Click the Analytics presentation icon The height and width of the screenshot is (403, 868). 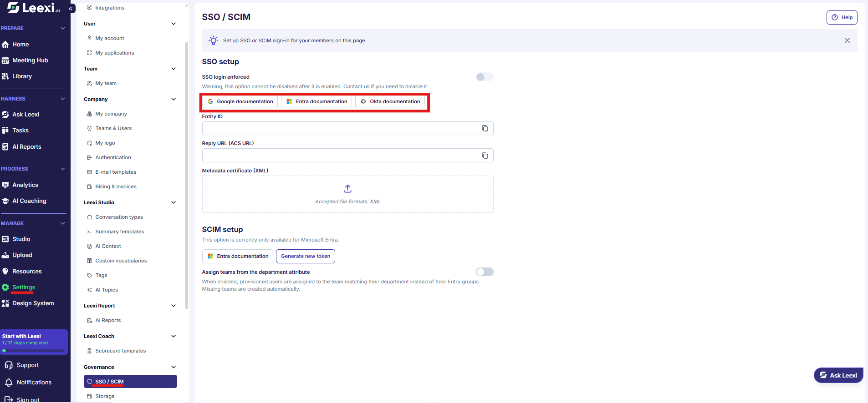(5, 185)
